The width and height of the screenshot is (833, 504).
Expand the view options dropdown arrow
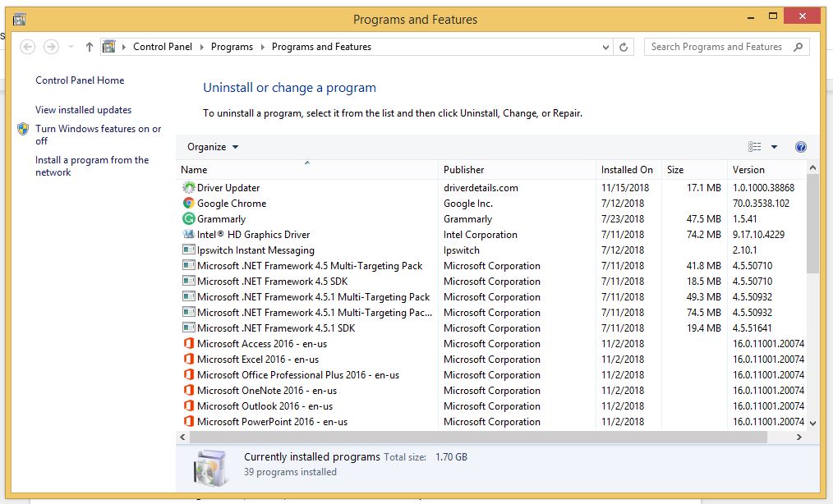[774, 147]
